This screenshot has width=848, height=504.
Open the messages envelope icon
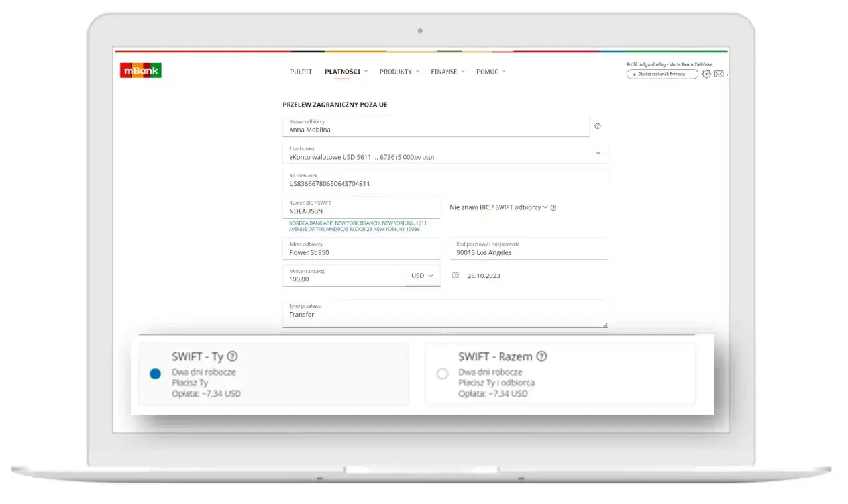tap(719, 74)
